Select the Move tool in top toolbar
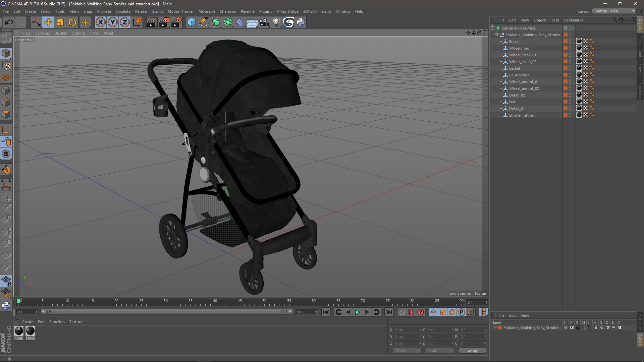The height and width of the screenshot is (362, 644). (x=48, y=22)
